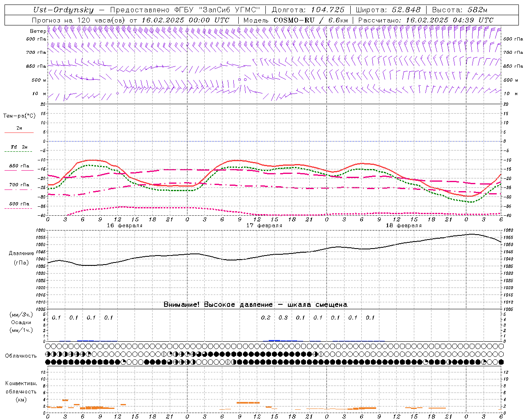
Task: Click the '16 февраля' date label
Action: pyautogui.click(x=125, y=226)
